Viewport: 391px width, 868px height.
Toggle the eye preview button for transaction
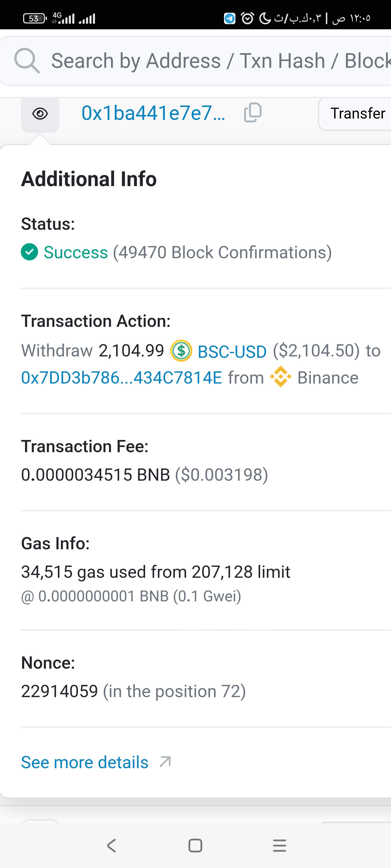pos(40,114)
